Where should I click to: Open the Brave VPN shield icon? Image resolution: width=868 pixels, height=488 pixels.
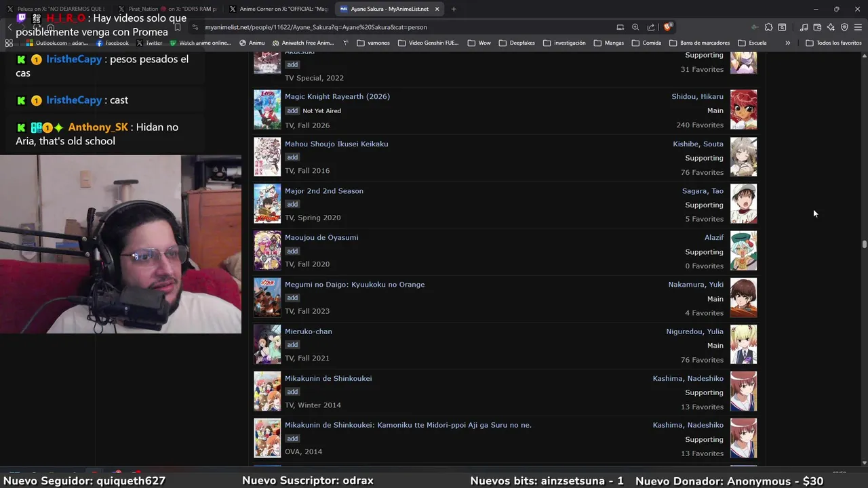[844, 27]
